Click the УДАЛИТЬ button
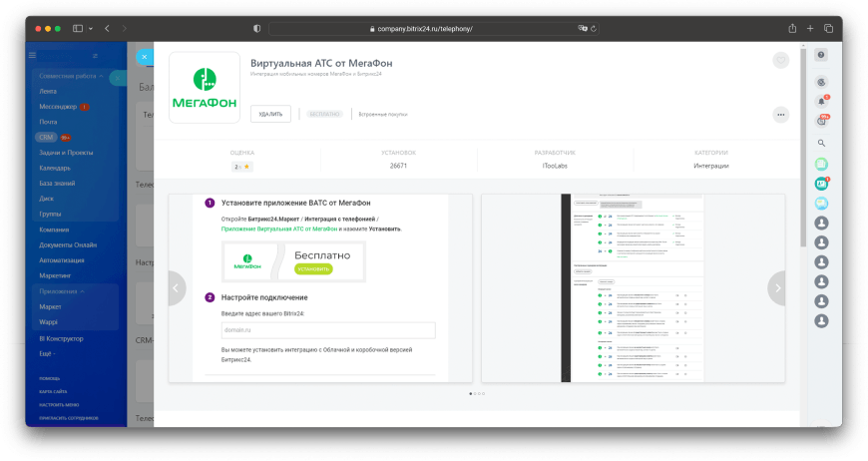The image size is (868, 461). coord(270,114)
